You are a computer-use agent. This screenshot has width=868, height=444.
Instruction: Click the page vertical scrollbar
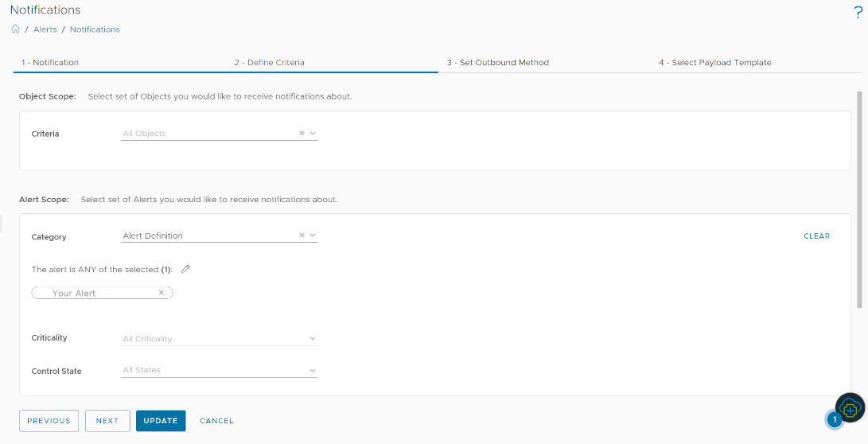click(x=859, y=199)
